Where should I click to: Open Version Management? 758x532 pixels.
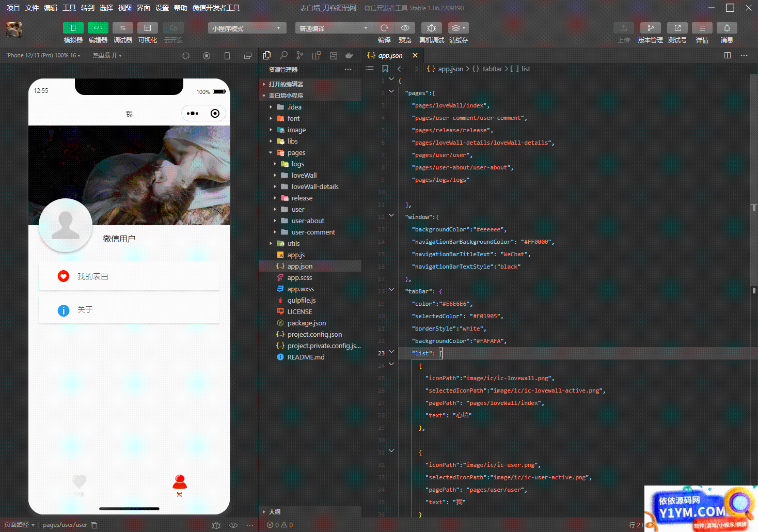650,28
